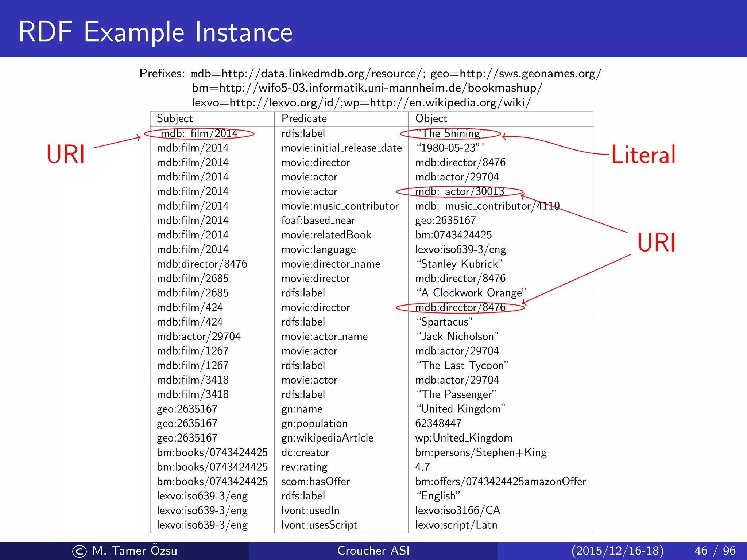Select object 'bm:0743424425'
This screenshot has height=560, width=747.
tap(453, 235)
